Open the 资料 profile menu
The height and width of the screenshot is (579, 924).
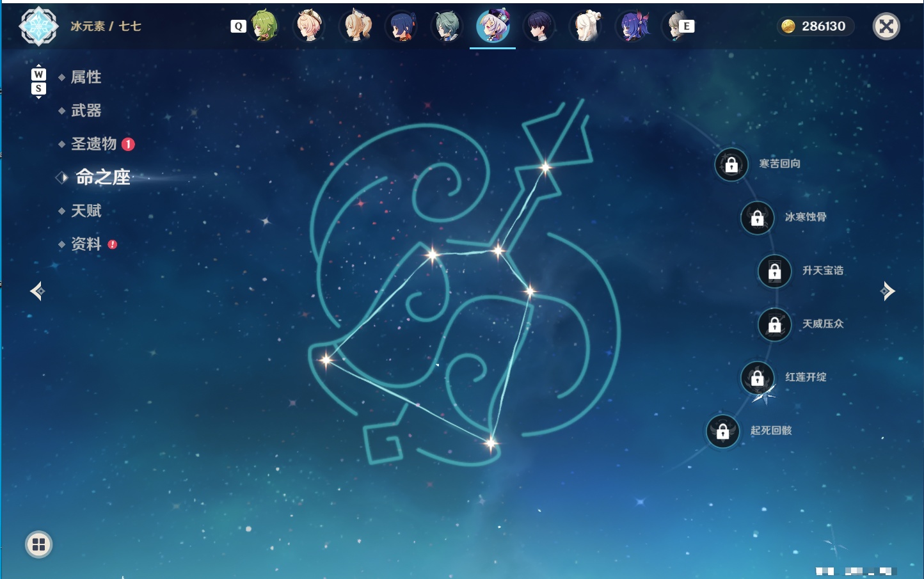[86, 244]
